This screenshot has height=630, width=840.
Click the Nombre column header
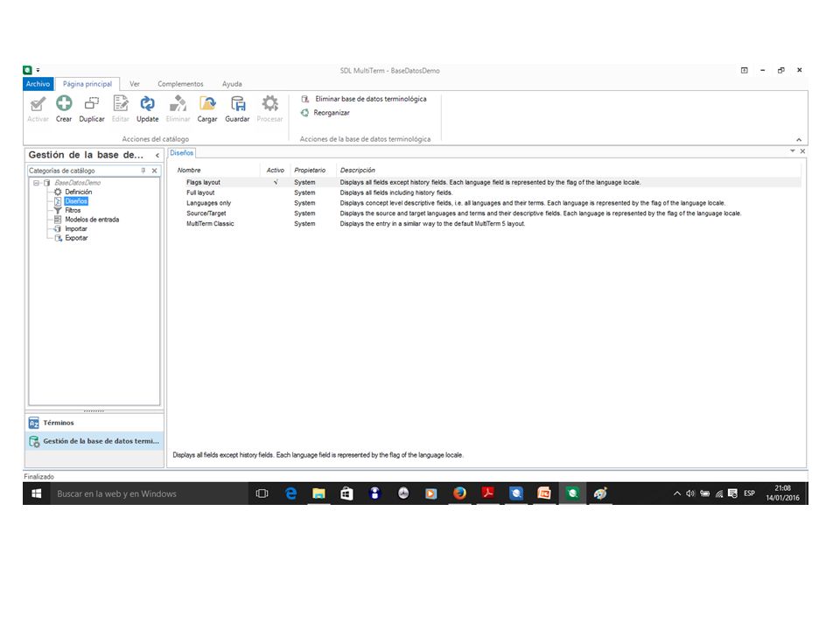pos(189,171)
